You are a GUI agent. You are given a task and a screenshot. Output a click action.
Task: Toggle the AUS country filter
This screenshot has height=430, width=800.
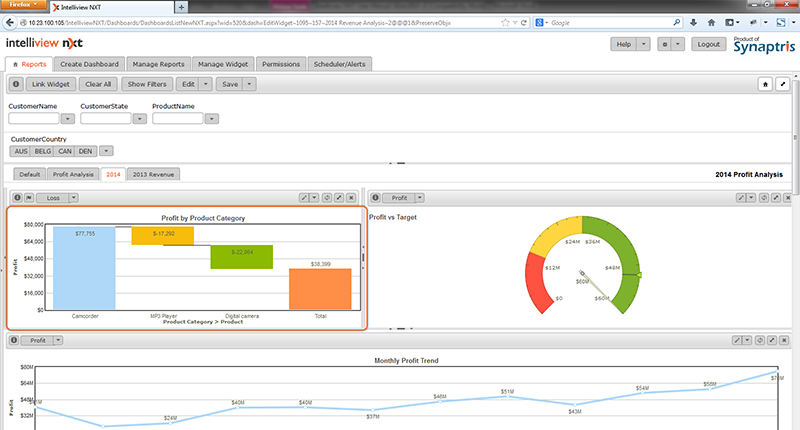coord(21,151)
